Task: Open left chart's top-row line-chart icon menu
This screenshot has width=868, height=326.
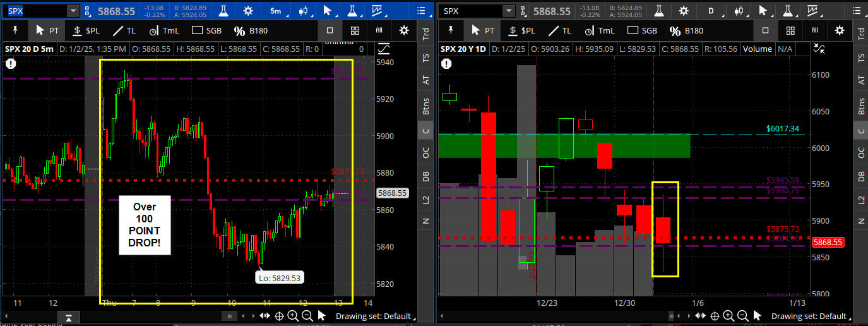Action: [x=379, y=11]
